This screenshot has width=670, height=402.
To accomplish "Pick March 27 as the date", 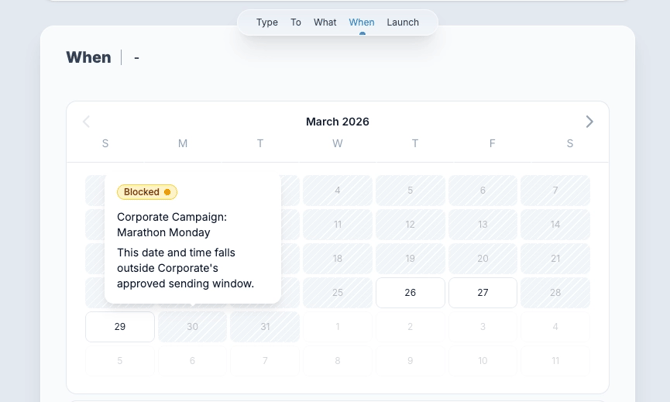I will [x=483, y=293].
